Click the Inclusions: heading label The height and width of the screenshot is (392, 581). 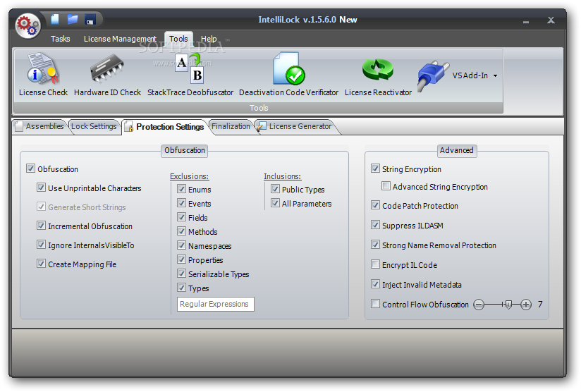[282, 177]
